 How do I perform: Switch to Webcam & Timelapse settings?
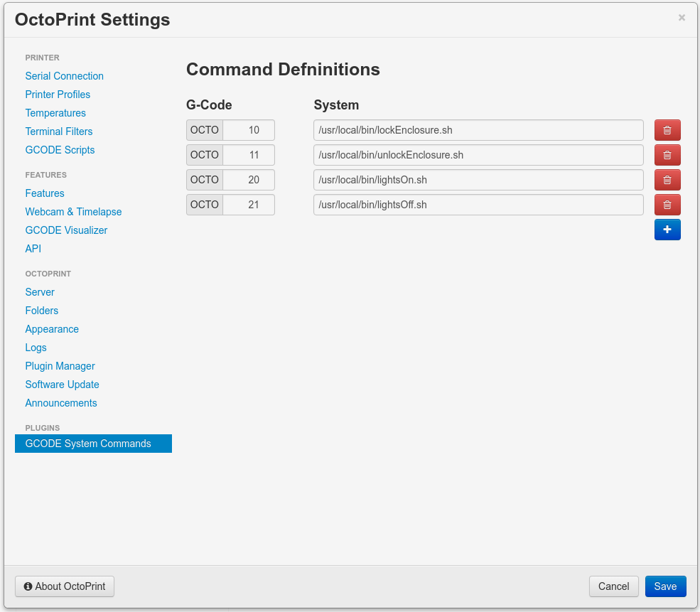[73, 212]
